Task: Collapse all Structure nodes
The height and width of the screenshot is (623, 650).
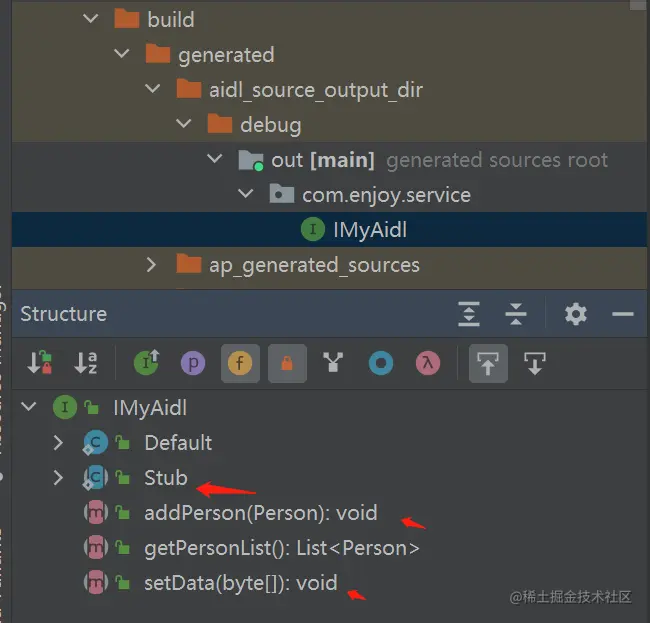Action: tap(516, 314)
